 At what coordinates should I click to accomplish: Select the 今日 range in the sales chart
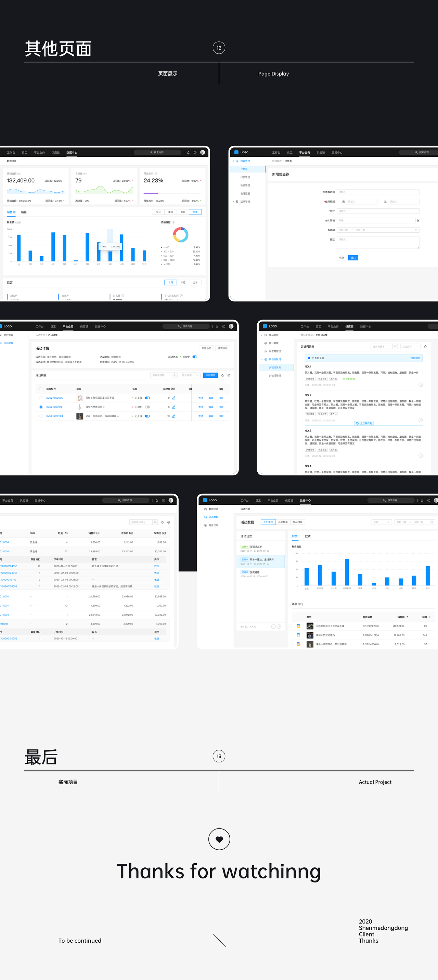(158, 212)
